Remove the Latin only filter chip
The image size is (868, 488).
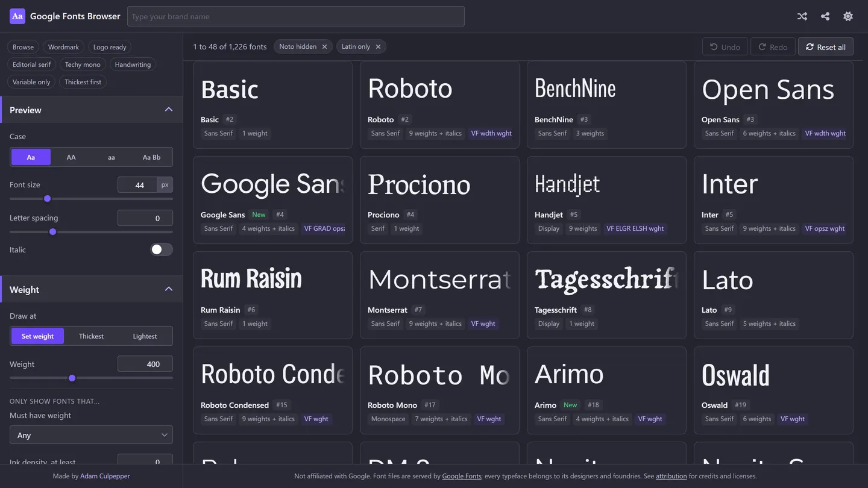coord(378,46)
